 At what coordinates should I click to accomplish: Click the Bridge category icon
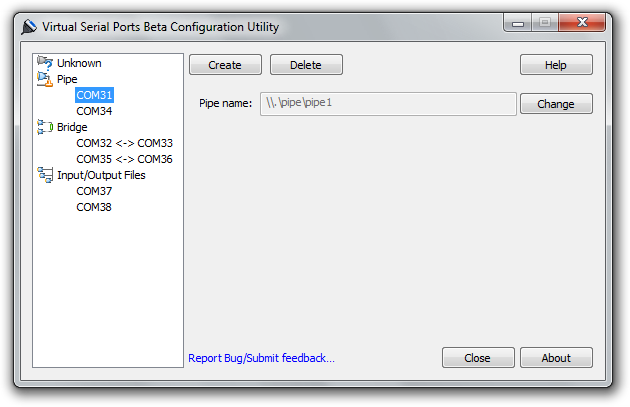click(45, 127)
